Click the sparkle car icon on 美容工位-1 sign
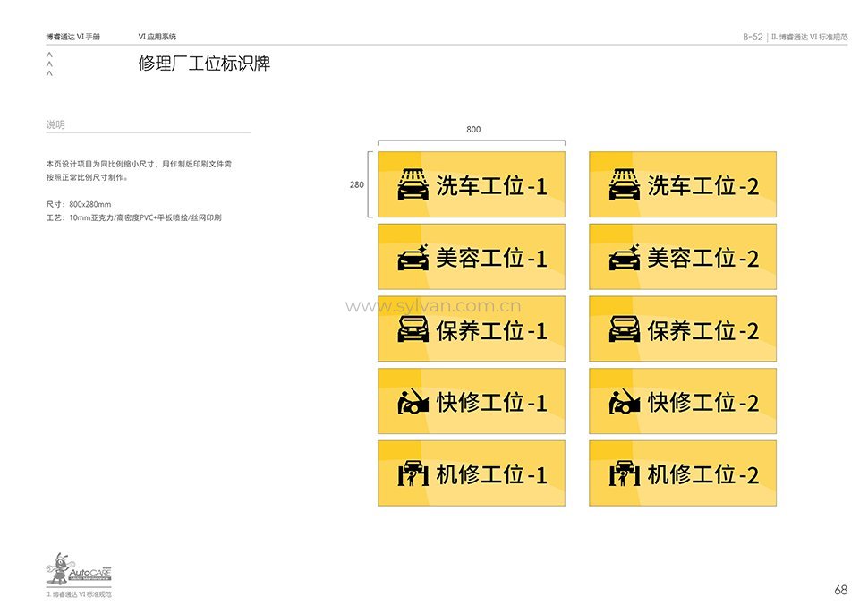868x614 pixels. pos(413,258)
